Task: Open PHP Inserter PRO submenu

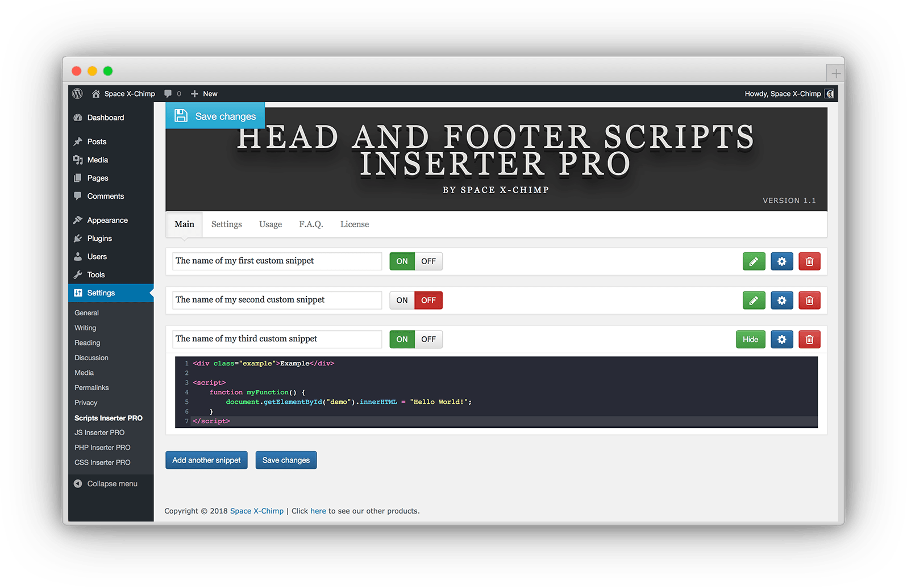Action: (x=102, y=448)
